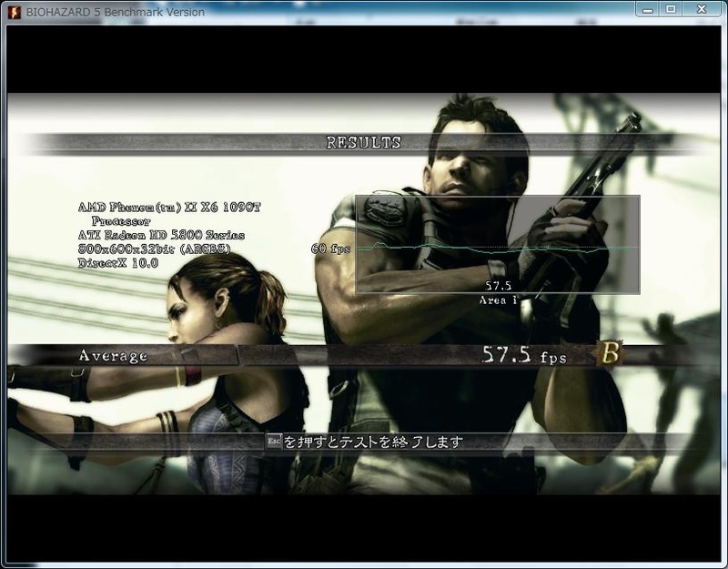Click the RESULTS header text
The width and height of the screenshot is (728, 569).
tap(363, 143)
